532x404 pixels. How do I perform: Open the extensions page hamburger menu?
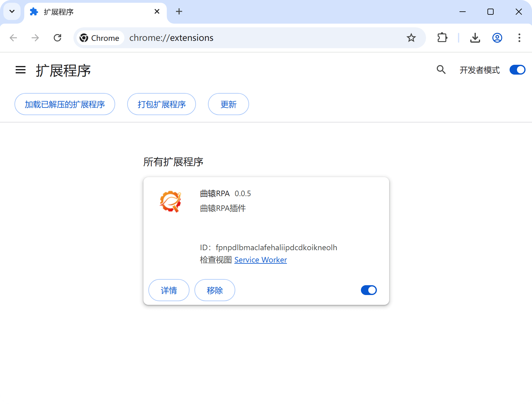click(20, 70)
